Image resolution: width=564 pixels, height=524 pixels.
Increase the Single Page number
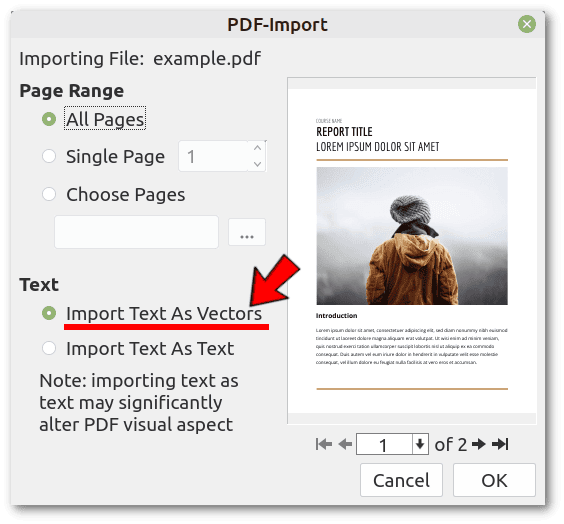tap(257, 148)
